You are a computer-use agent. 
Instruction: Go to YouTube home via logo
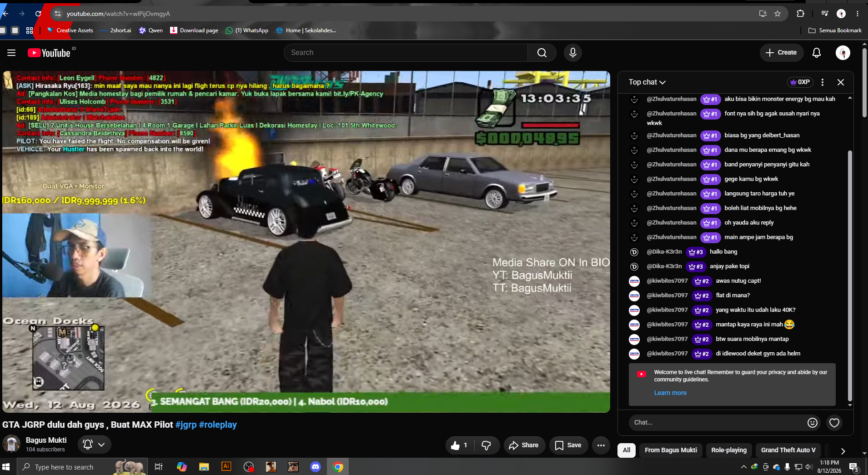pyautogui.click(x=49, y=53)
